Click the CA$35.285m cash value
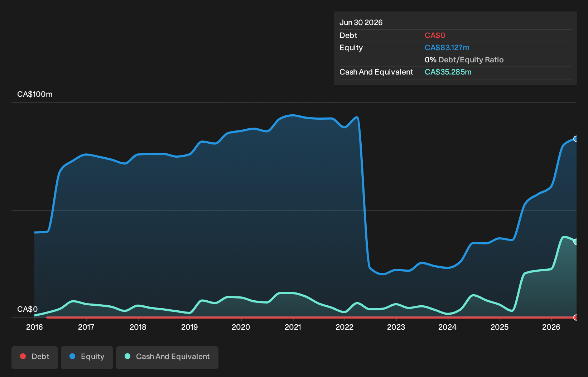 [448, 72]
